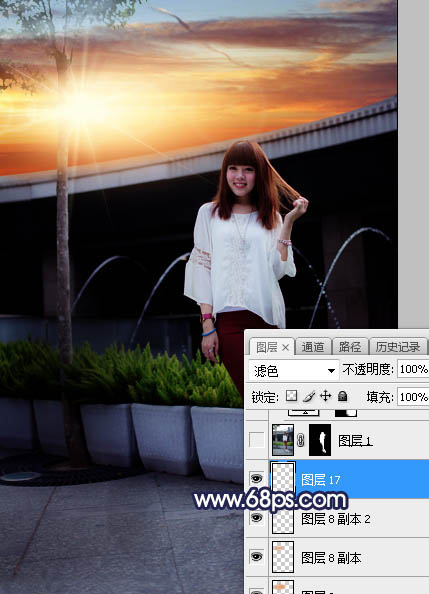Click the mask link chain on 图层 1

pyautogui.click(x=301, y=440)
